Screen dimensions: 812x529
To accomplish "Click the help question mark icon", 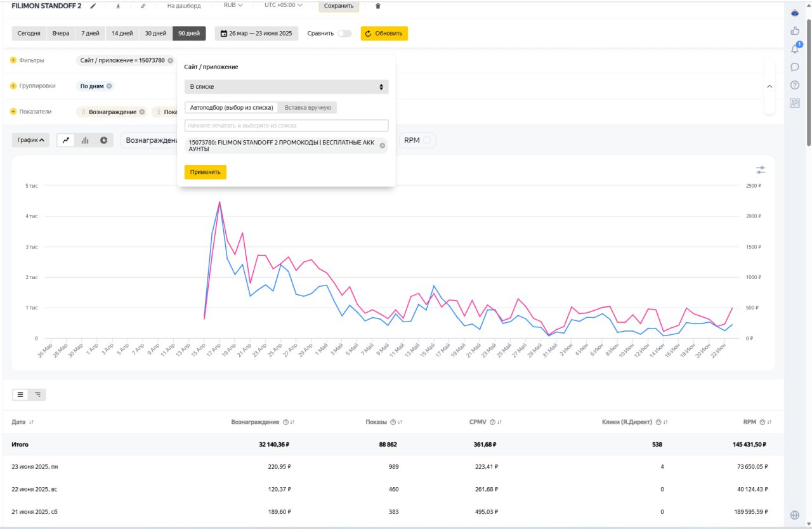I will (794, 85).
